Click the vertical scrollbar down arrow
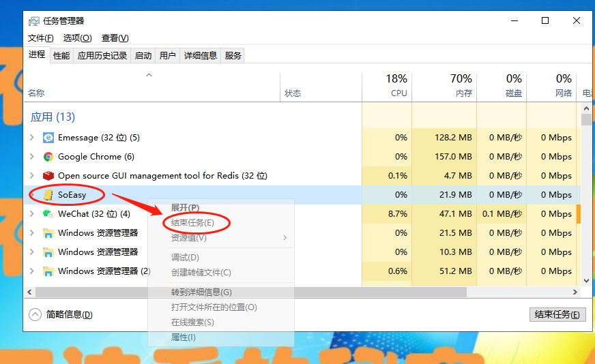Screen dimensions: 595x364 click(x=586, y=280)
